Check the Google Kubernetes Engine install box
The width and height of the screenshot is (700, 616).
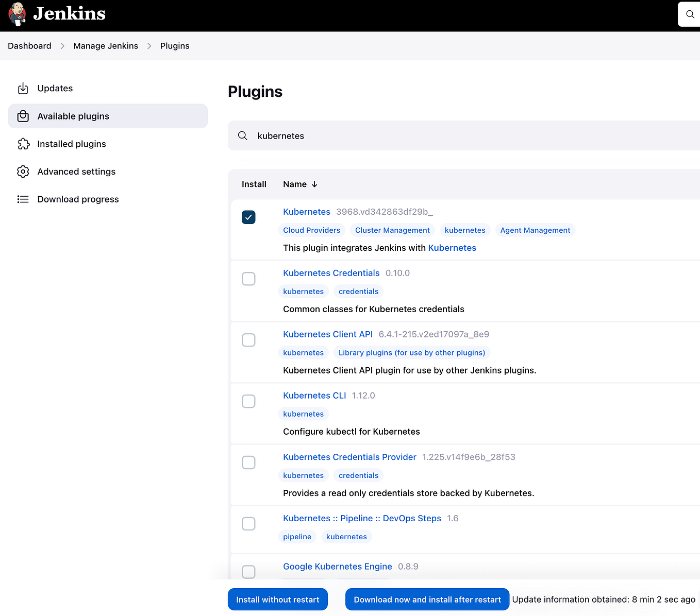tap(248, 572)
